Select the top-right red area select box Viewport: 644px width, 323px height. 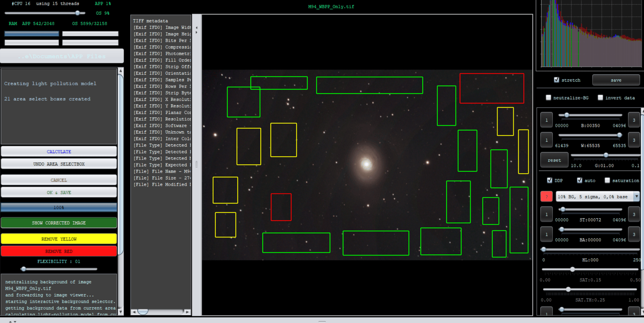[x=492, y=88]
